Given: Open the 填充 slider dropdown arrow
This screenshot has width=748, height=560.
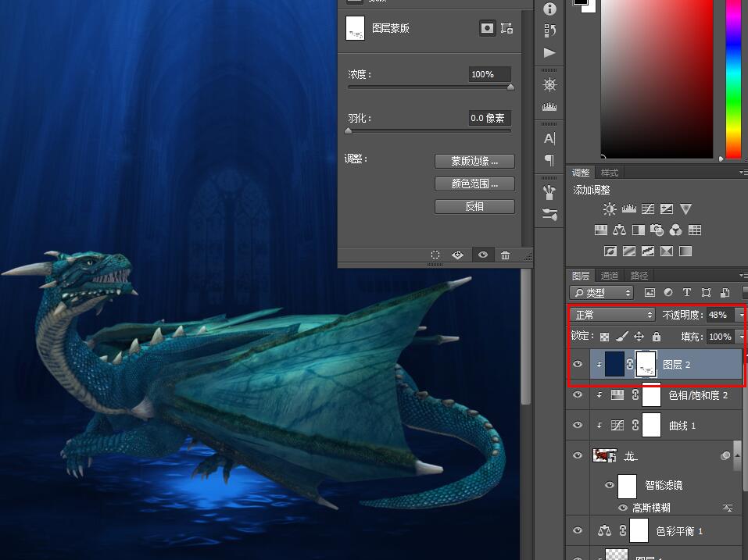Looking at the screenshot, I should click(x=741, y=337).
